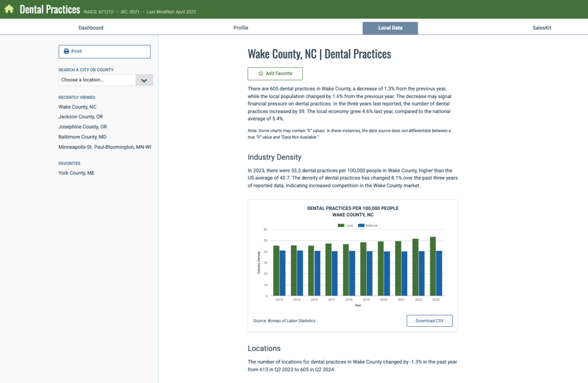Select the Local Data tab
This screenshot has height=383, width=588.
click(390, 28)
